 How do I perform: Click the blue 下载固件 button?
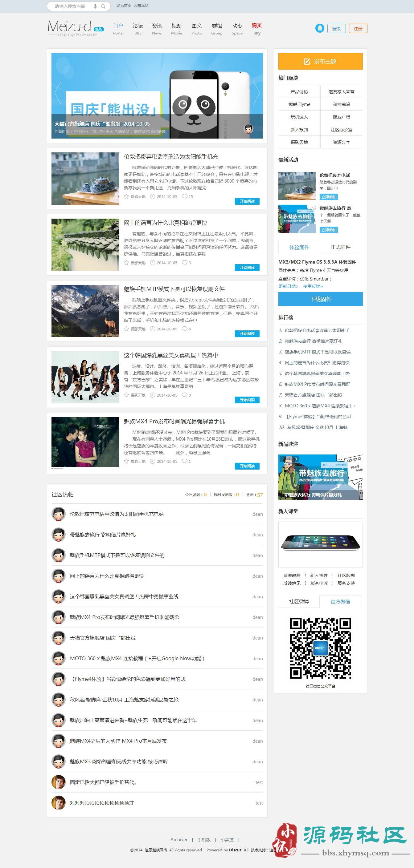320,299
